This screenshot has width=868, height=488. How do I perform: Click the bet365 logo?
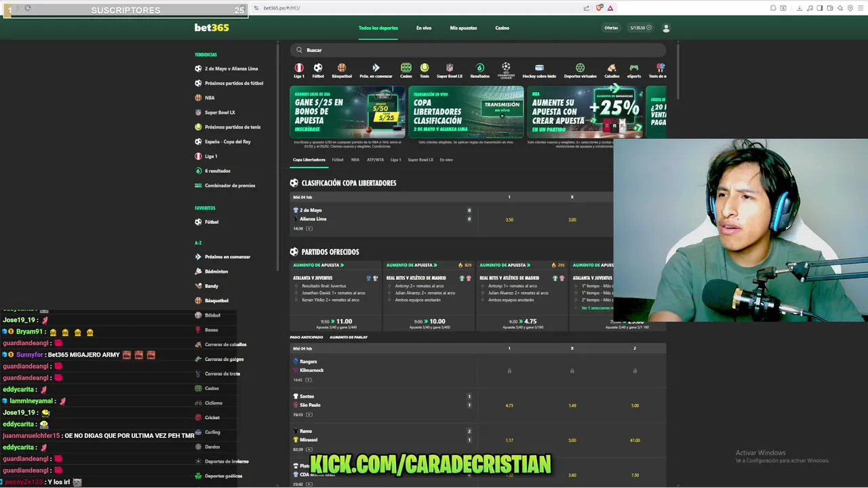pyautogui.click(x=212, y=28)
